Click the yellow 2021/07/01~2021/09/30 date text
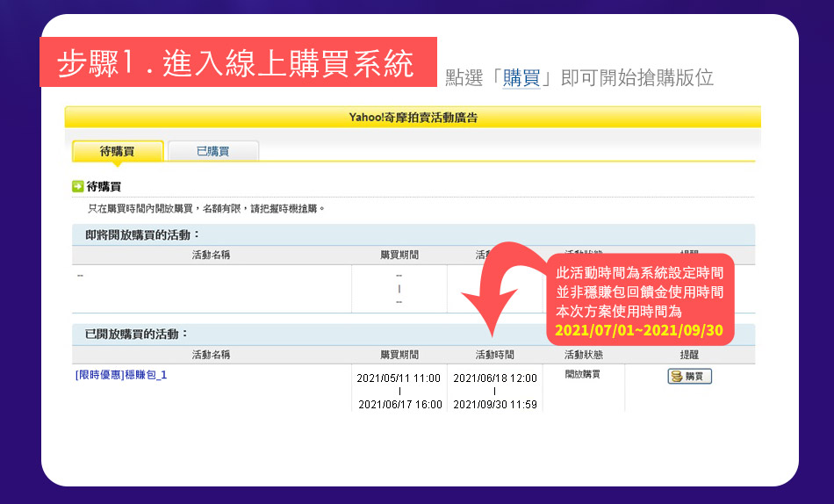Screen dimensions: 834x504 coord(638,331)
